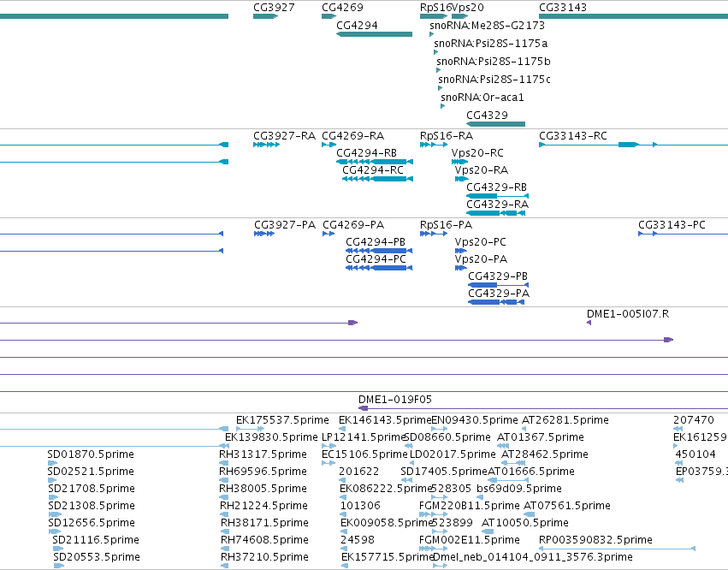Select EST AT01367.5prime label
This screenshot has width=728, height=570.
[x=541, y=437]
